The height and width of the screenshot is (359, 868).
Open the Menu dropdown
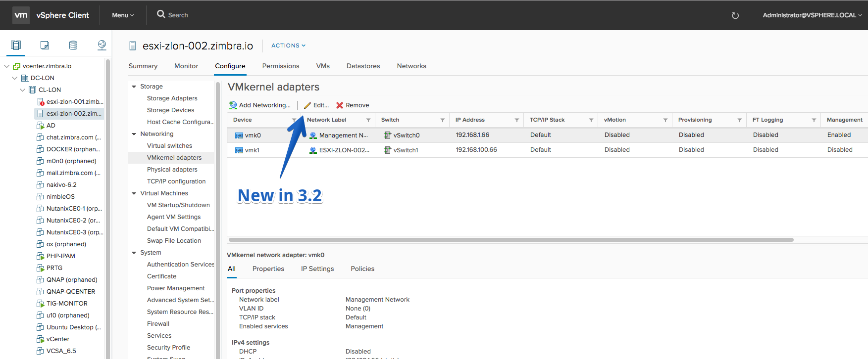123,15
